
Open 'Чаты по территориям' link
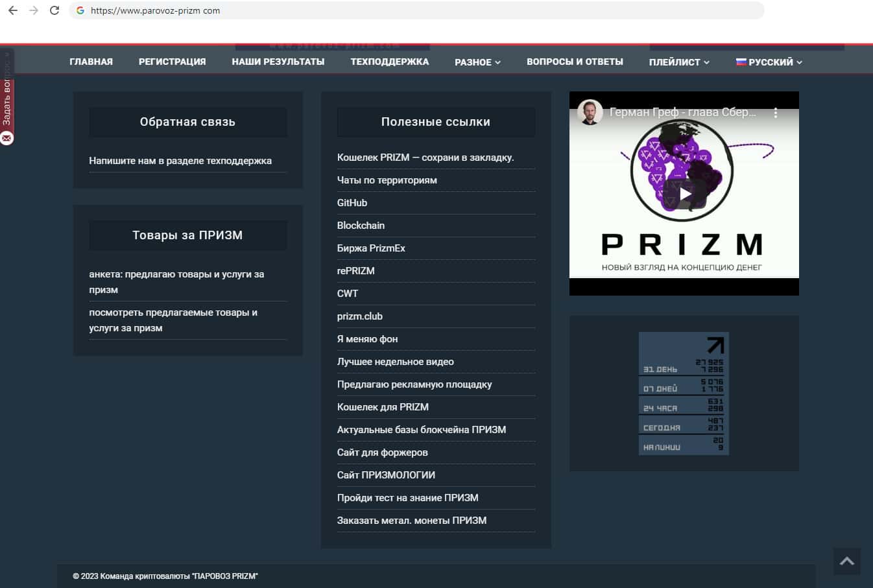pos(387,180)
